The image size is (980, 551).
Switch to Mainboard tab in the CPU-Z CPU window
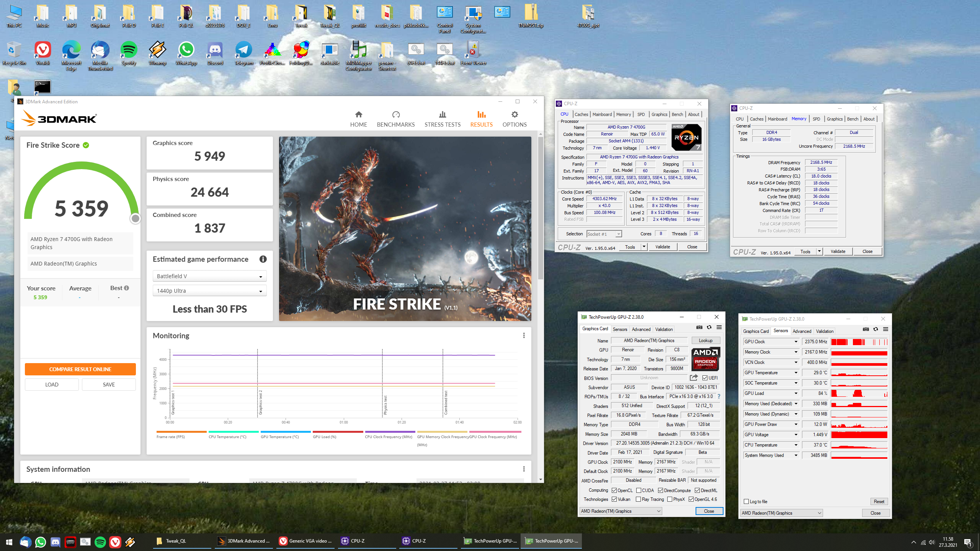pos(602,114)
